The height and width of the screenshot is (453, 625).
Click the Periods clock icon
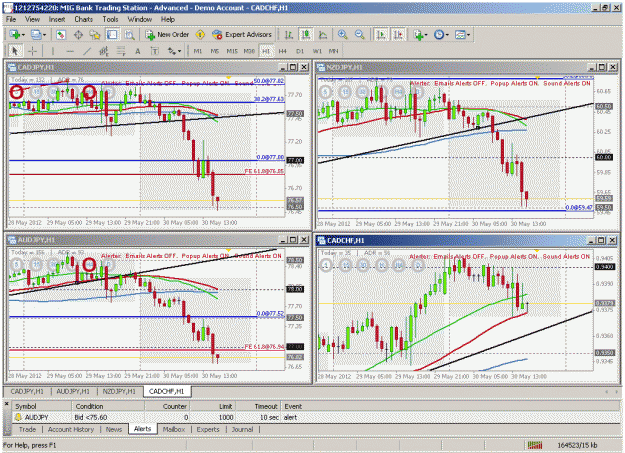pyautogui.click(x=439, y=35)
